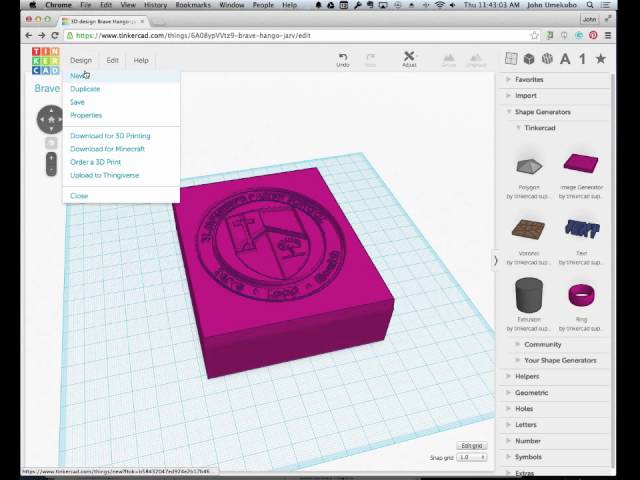Click the browser address bar

tap(298, 36)
